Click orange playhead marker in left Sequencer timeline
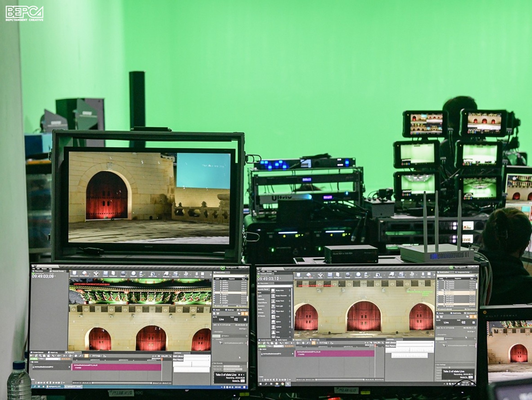532x400 pixels. [x=162, y=359]
